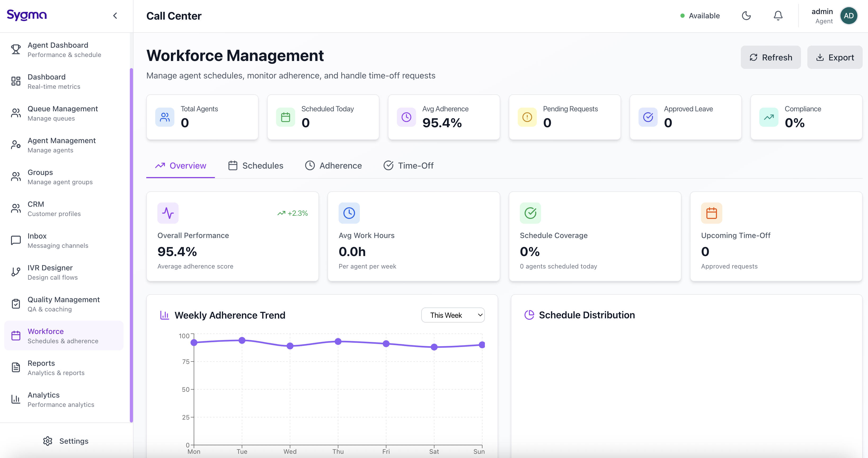Toggle dark mode with the moon icon
The image size is (868, 458).
point(746,15)
